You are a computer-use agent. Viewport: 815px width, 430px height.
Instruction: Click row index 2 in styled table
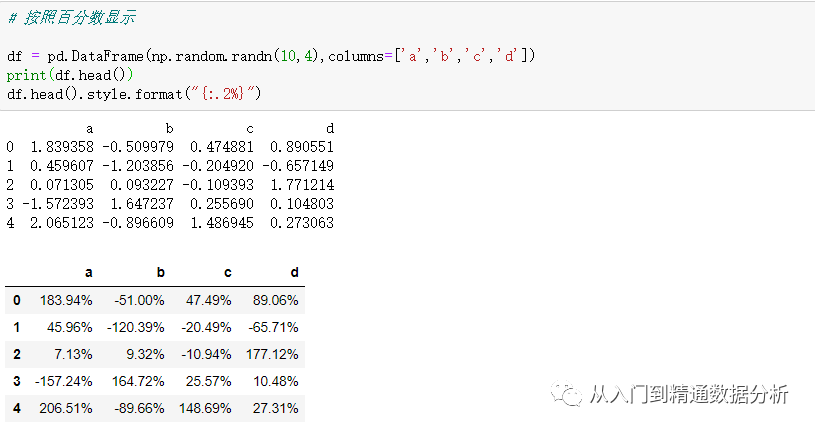click(17, 354)
